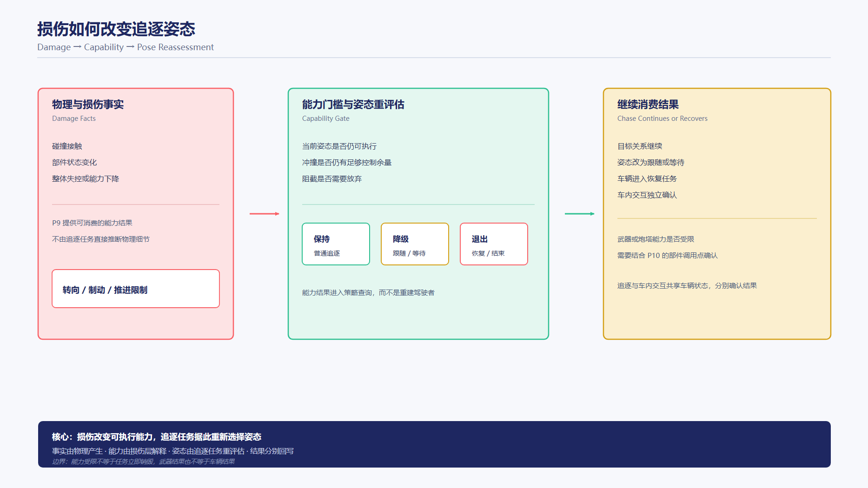Viewport: 868px width, 488px height.
Task: Click the 姿态改为跟随或等待 line
Action: click(651, 162)
